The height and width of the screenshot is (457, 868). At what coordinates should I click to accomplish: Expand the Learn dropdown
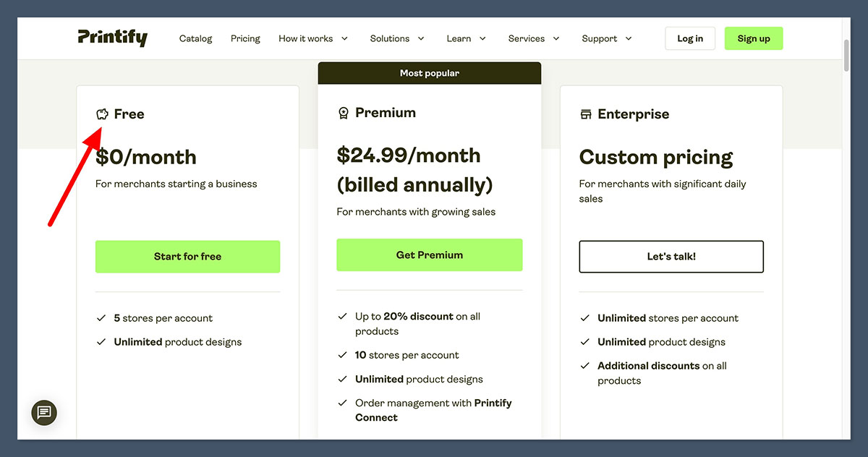[466, 38]
